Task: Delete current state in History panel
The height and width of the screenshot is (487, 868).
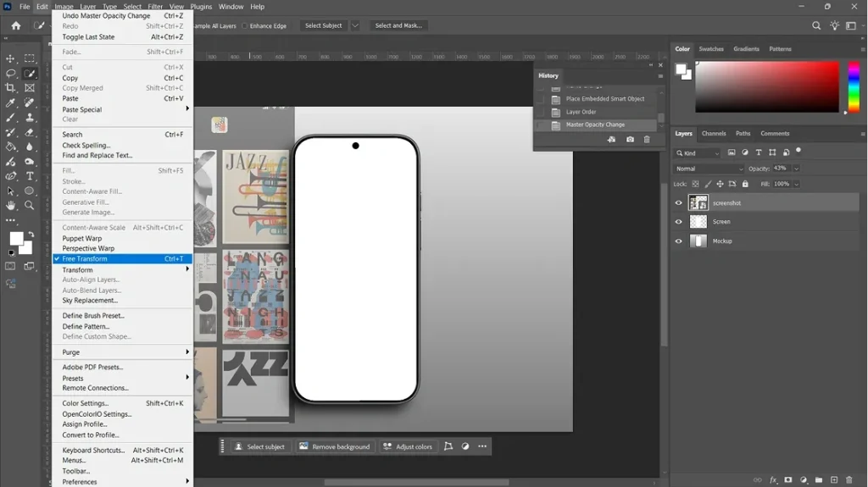Action: click(x=647, y=140)
